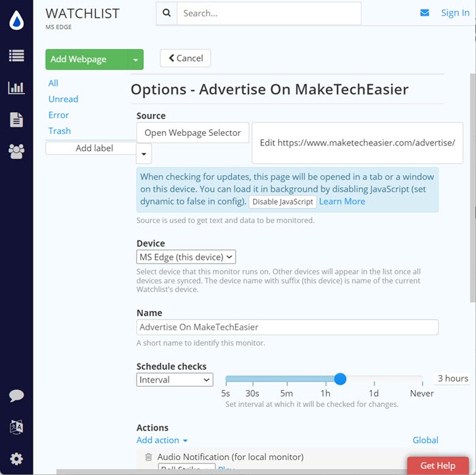This screenshot has width=476, height=475.
Task: Edit the maketecheasier.com/advertise source URL
Action: tap(357, 143)
